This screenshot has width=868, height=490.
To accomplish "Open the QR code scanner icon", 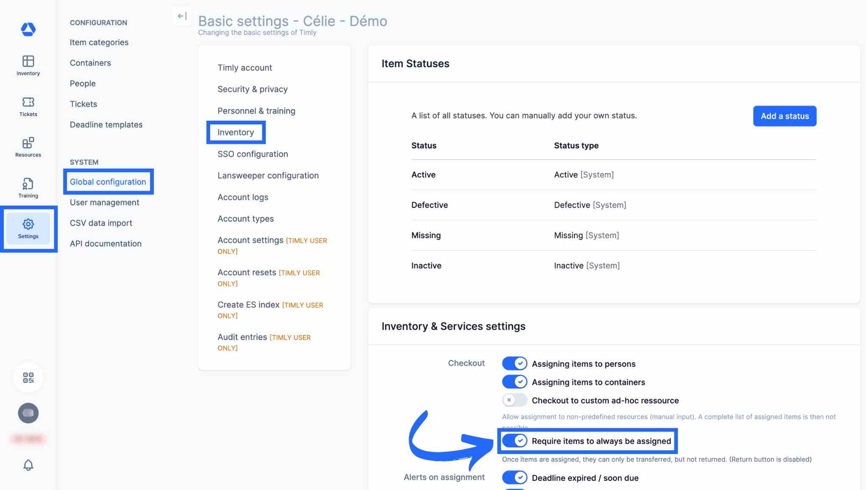I will [x=28, y=377].
